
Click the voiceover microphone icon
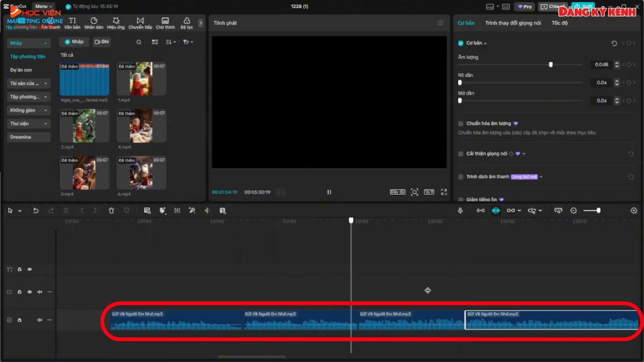[460, 210]
